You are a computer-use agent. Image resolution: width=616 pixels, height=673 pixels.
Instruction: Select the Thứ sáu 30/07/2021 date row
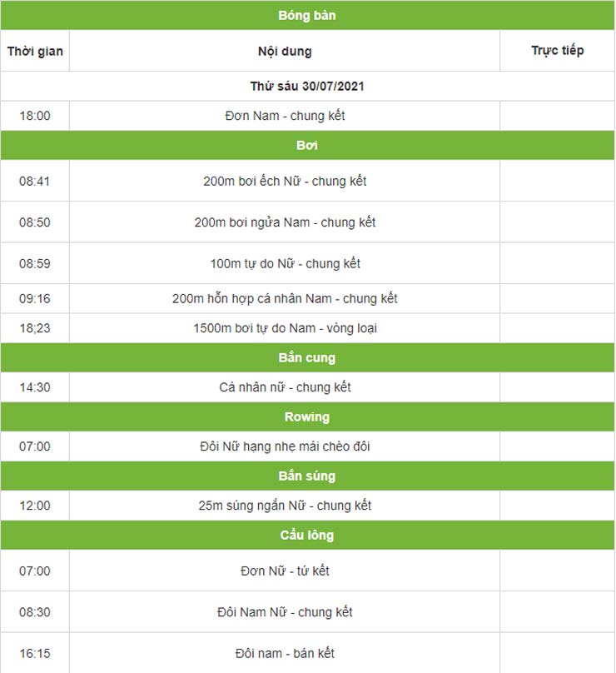coord(307,86)
